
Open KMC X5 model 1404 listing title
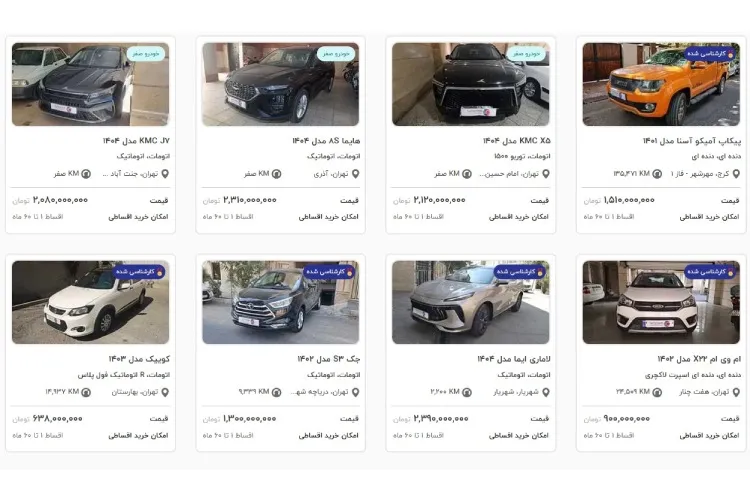point(517,141)
